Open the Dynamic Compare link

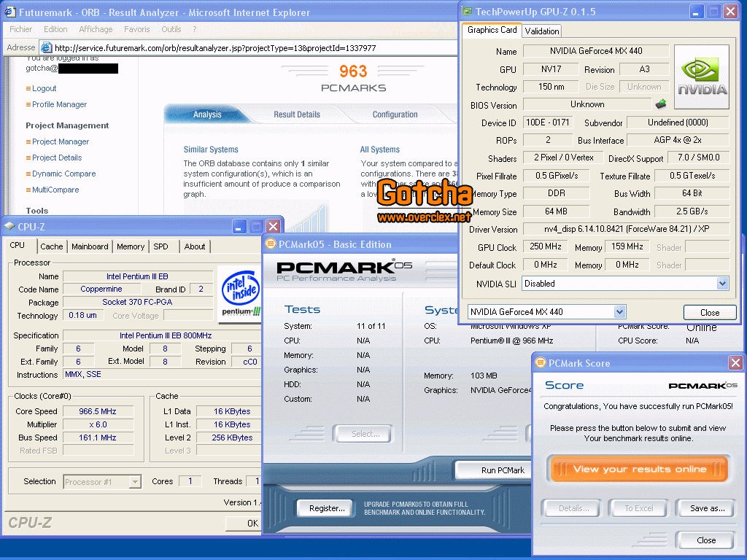point(64,174)
